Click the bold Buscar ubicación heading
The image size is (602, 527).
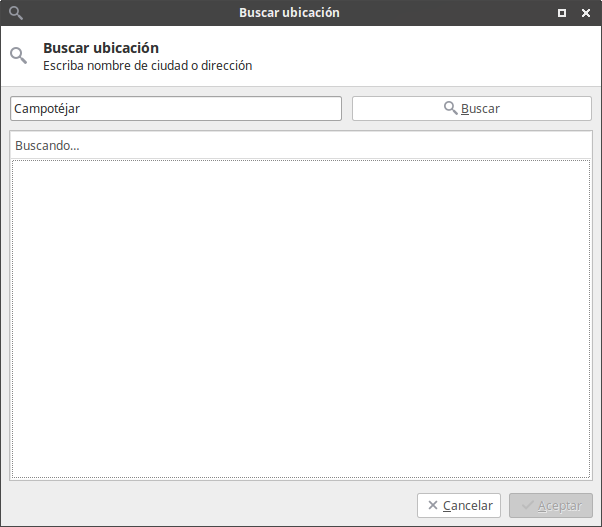tap(101, 48)
